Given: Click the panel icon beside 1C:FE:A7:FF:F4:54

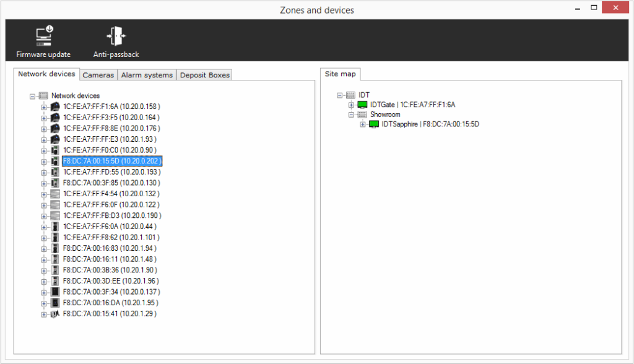Looking at the screenshot, I should tap(55, 194).
